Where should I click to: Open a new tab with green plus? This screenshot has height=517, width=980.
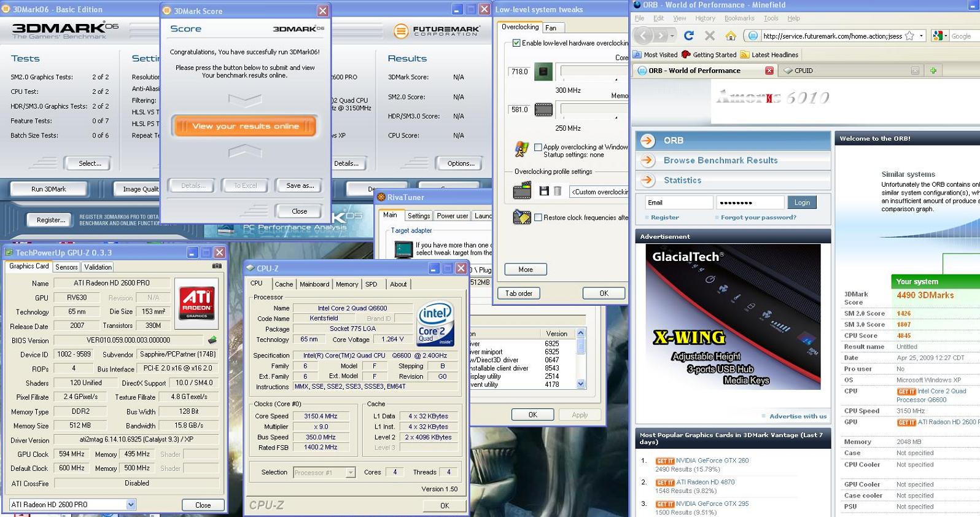[x=933, y=71]
